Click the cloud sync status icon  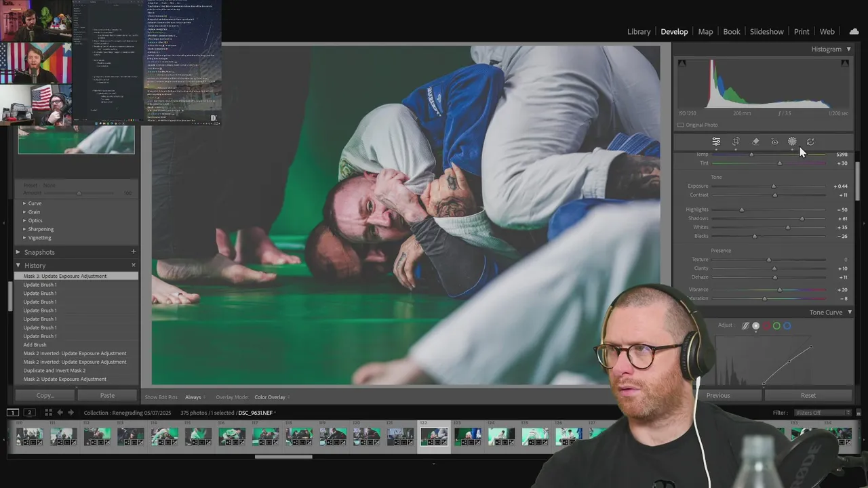coord(854,31)
